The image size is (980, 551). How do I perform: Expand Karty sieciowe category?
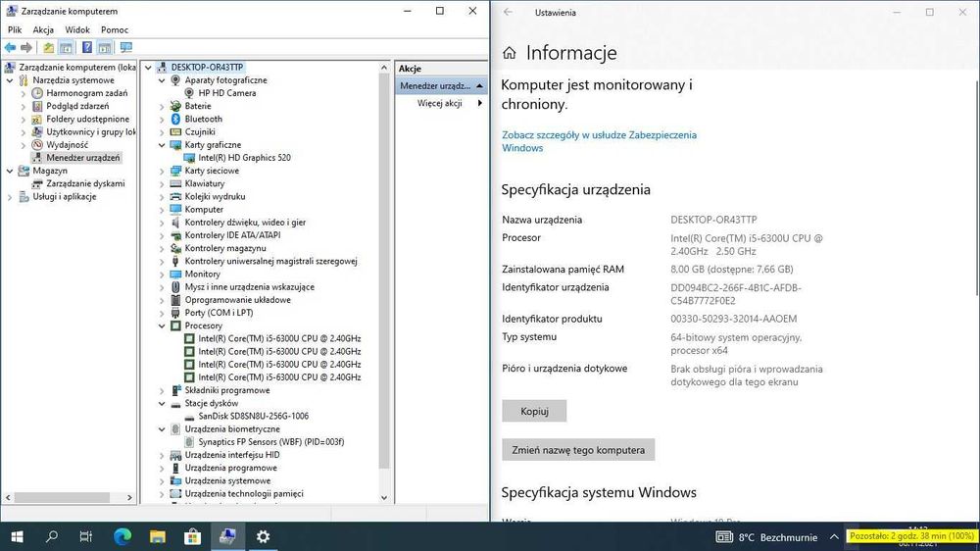point(162,171)
